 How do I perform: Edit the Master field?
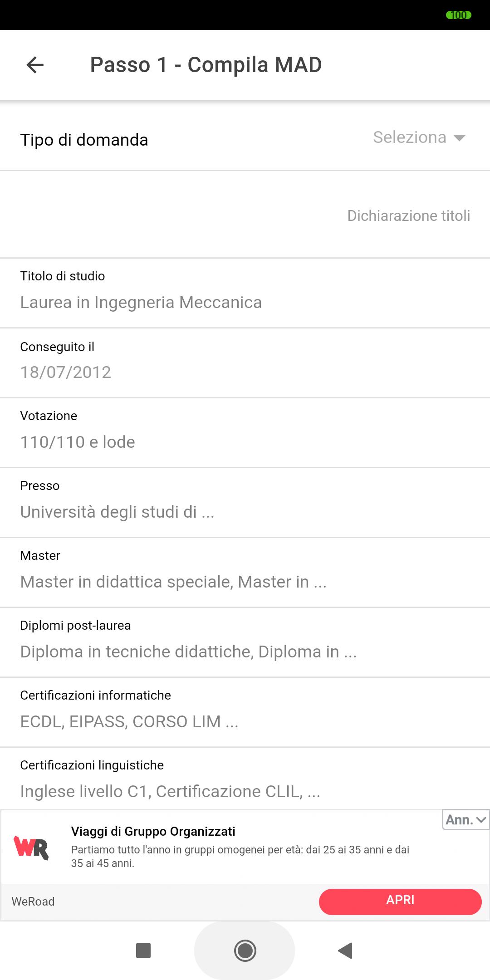[245, 573]
